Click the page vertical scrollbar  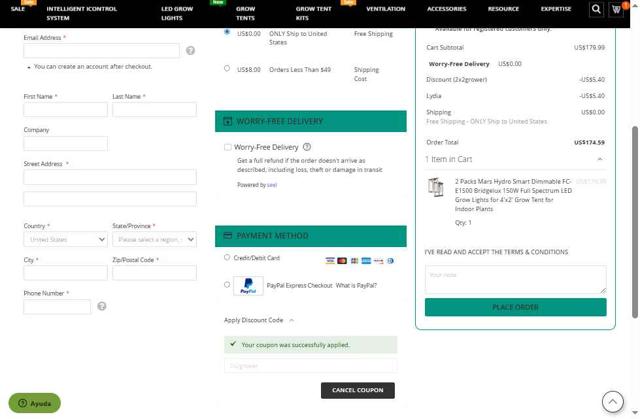(635, 222)
